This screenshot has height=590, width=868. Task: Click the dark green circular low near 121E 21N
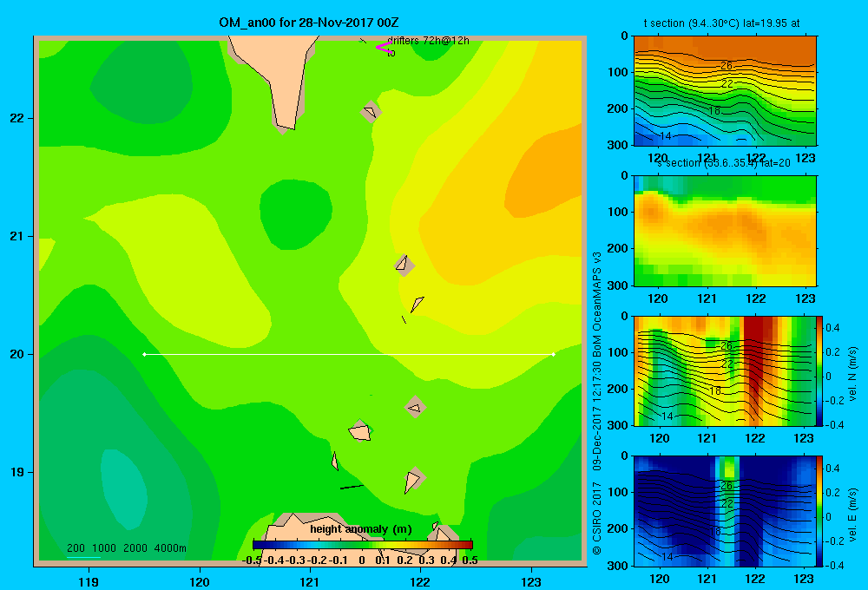[x=296, y=213]
